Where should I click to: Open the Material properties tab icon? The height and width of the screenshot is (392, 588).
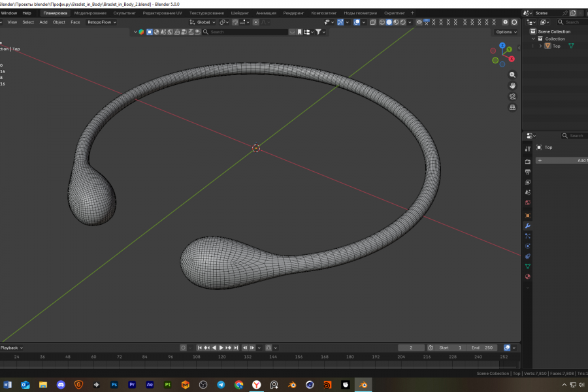(528, 277)
